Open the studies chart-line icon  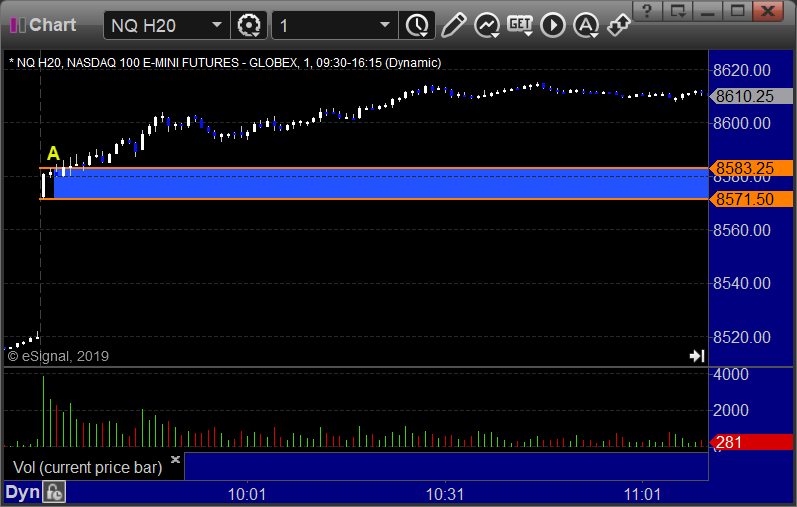click(487, 25)
